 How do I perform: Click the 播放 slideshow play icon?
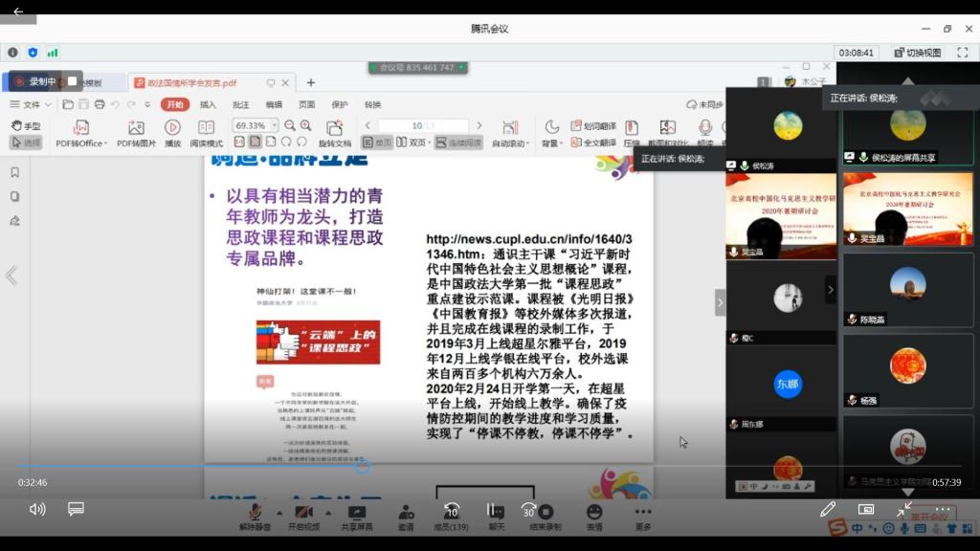tap(172, 127)
